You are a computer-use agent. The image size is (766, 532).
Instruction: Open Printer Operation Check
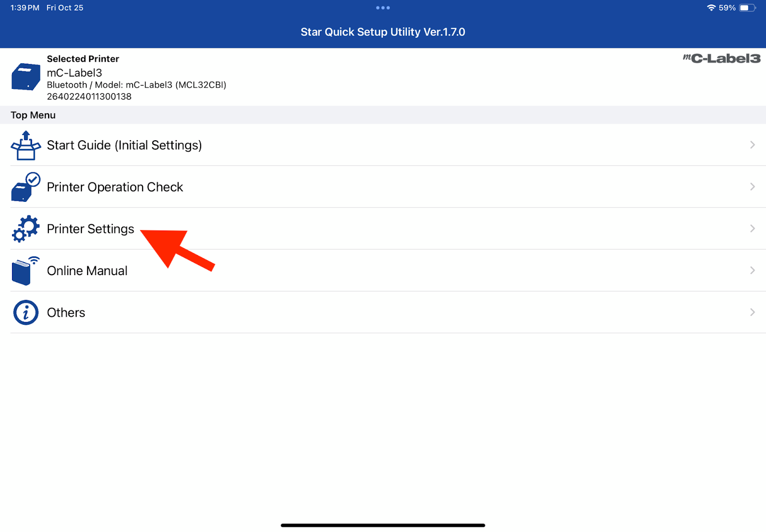[383, 187]
